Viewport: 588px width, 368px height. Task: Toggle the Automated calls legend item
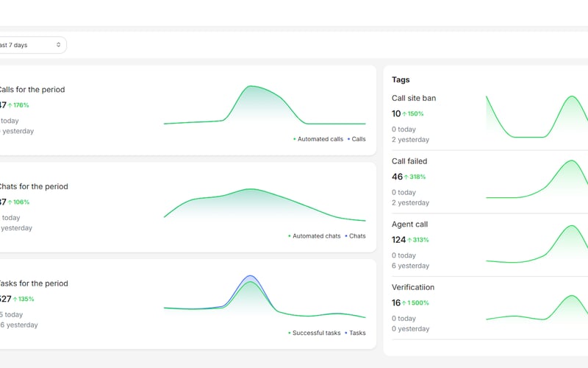tap(318, 139)
